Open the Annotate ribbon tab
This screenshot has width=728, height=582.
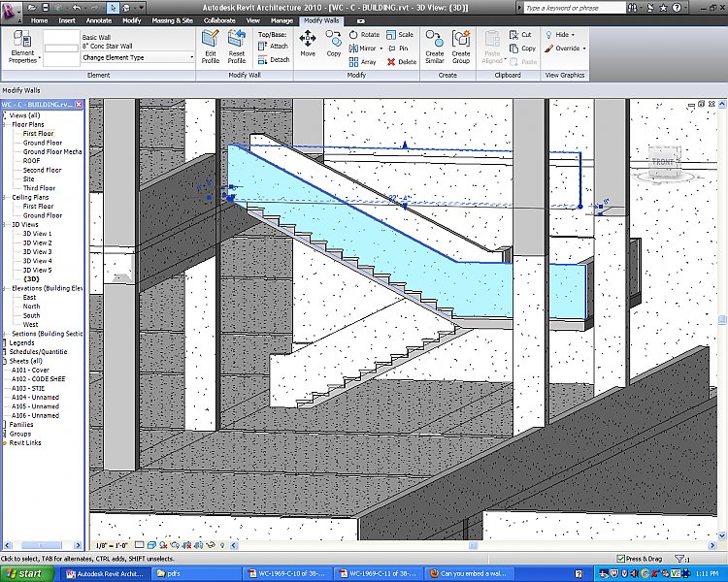coord(98,19)
